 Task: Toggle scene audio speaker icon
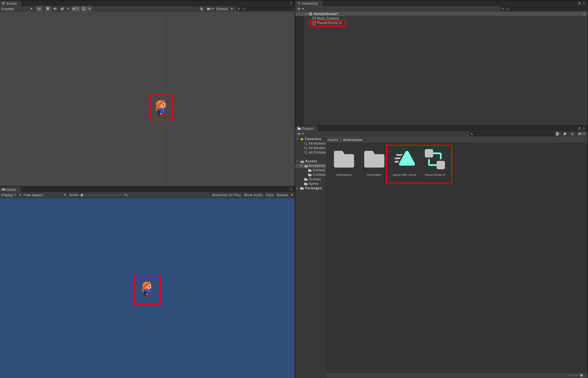55,9
